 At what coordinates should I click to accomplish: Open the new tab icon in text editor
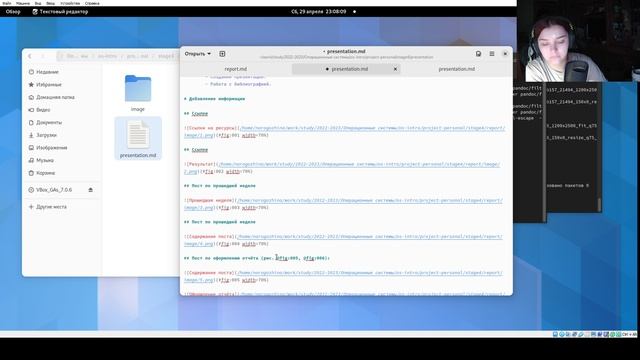(x=222, y=54)
